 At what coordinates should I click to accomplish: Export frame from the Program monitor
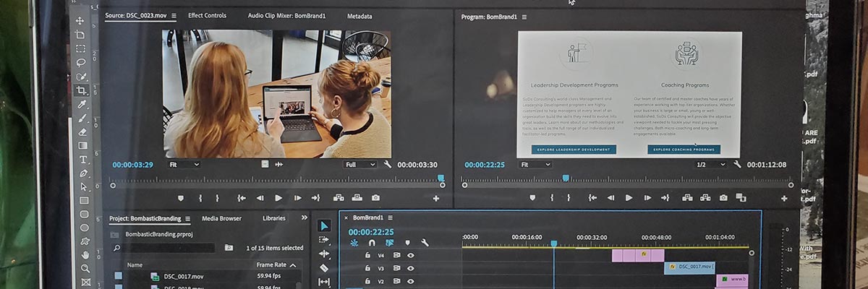(725, 197)
